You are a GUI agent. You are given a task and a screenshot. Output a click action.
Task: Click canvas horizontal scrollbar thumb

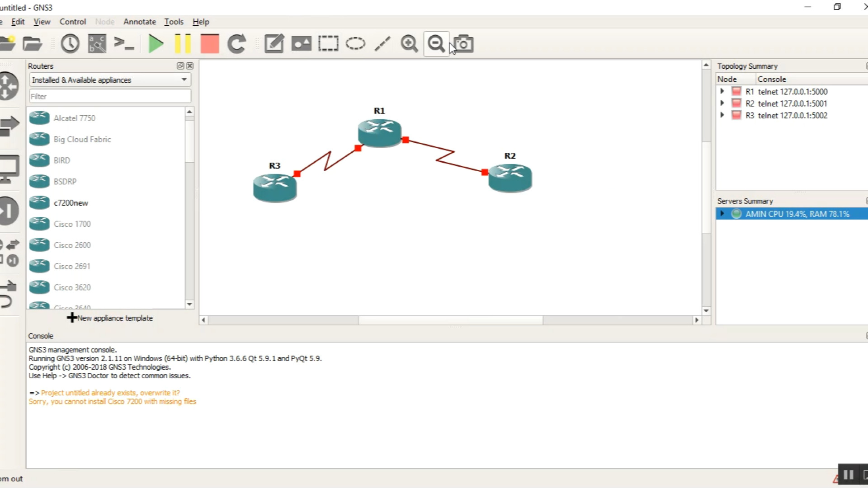pyautogui.click(x=450, y=320)
